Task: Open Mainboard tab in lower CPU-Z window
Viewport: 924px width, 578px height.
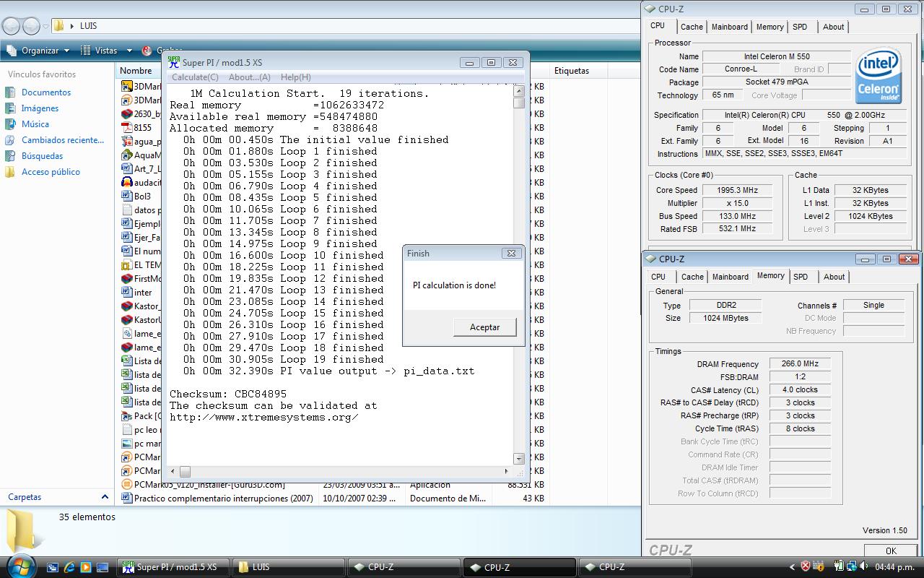Action: tap(731, 277)
